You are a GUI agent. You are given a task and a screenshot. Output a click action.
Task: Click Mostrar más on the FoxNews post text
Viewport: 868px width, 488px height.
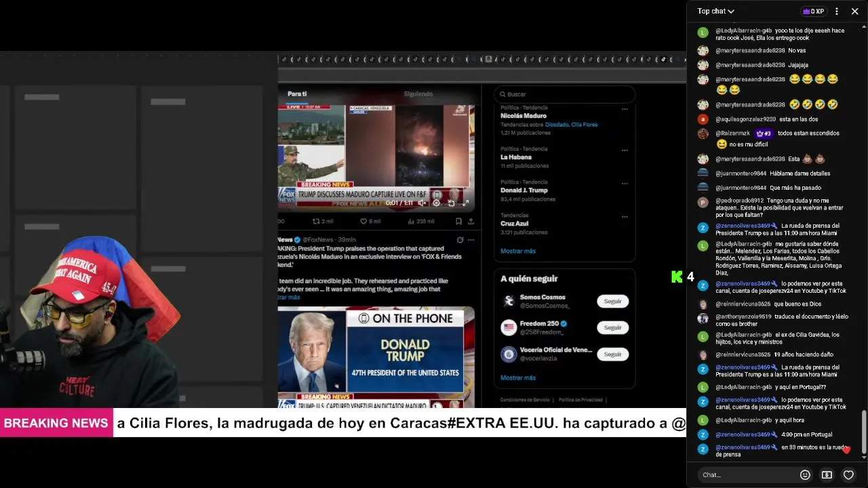(288, 298)
